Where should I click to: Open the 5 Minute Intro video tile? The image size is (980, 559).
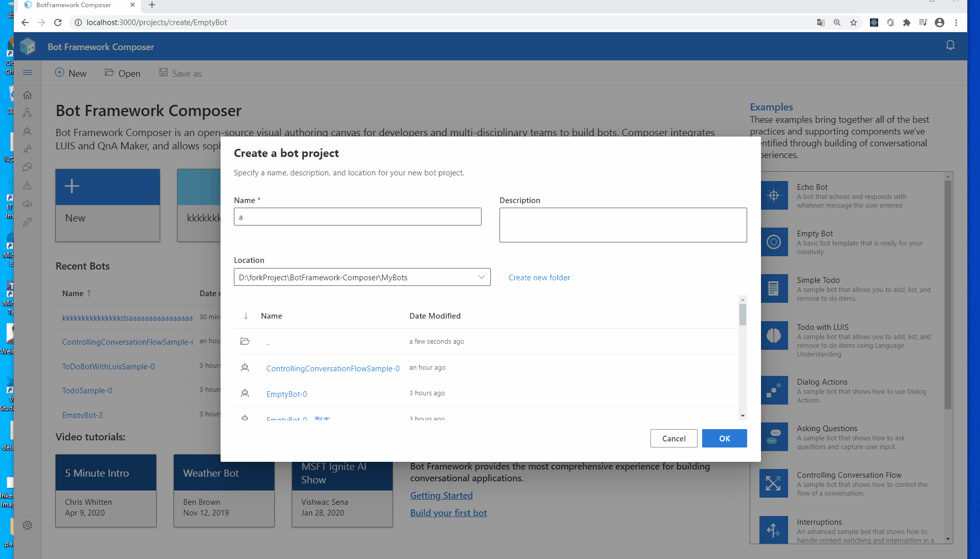coord(106,490)
